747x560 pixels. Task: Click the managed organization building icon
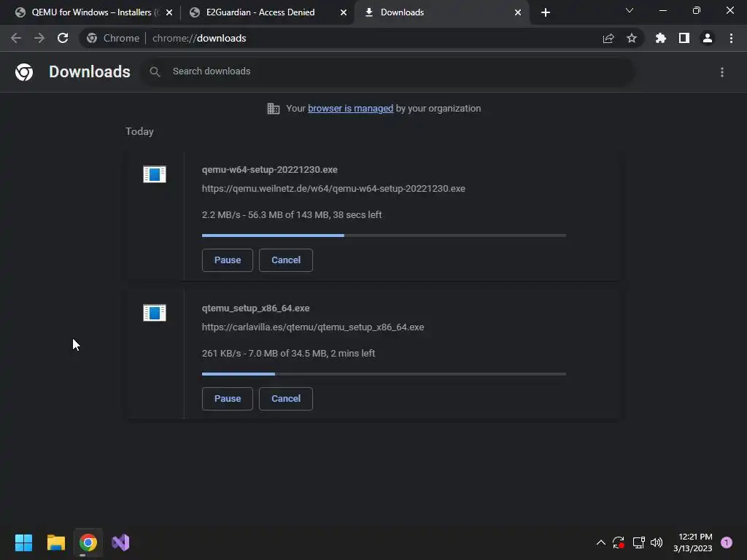[273, 109]
